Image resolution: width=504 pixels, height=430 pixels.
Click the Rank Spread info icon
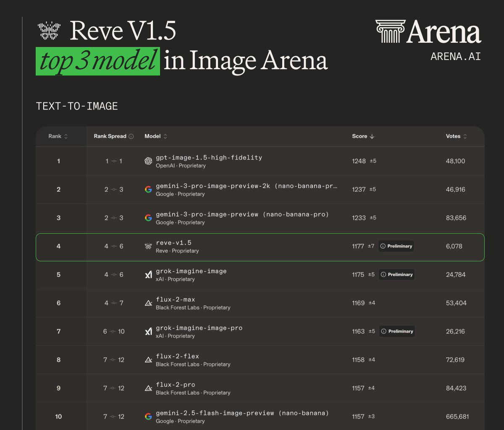[131, 136]
